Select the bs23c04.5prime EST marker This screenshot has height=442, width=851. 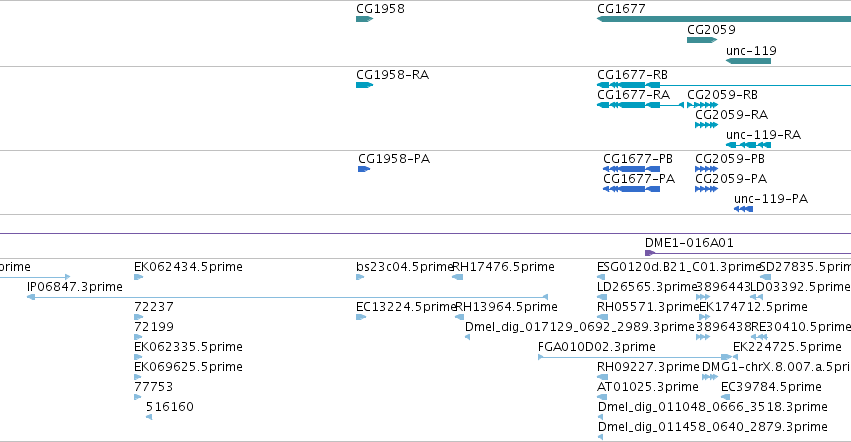[360, 277]
